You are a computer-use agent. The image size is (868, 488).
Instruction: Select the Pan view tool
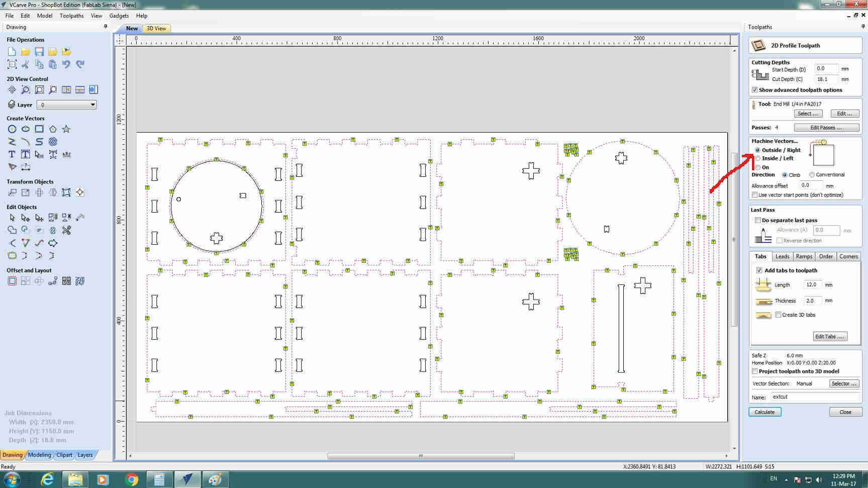pyautogui.click(x=12, y=89)
